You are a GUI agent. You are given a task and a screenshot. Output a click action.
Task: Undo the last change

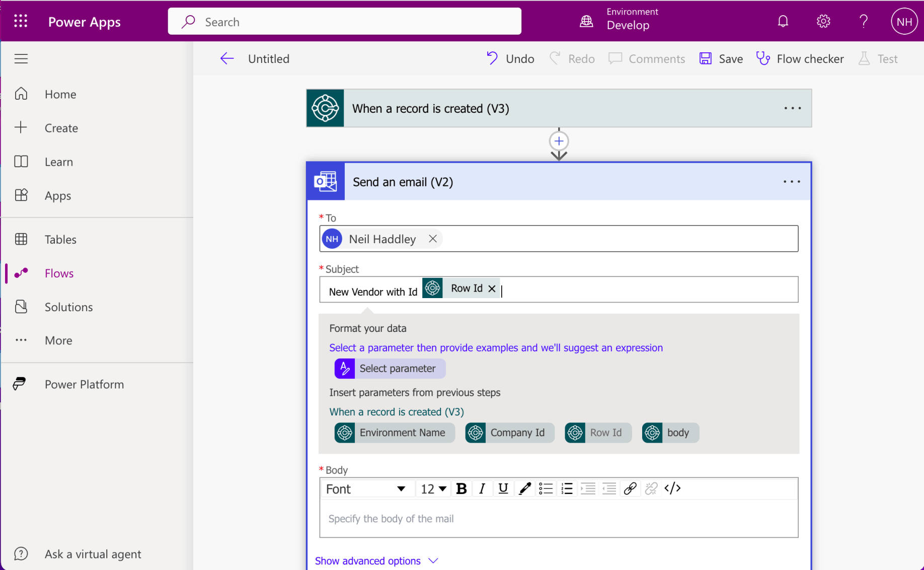click(510, 59)
